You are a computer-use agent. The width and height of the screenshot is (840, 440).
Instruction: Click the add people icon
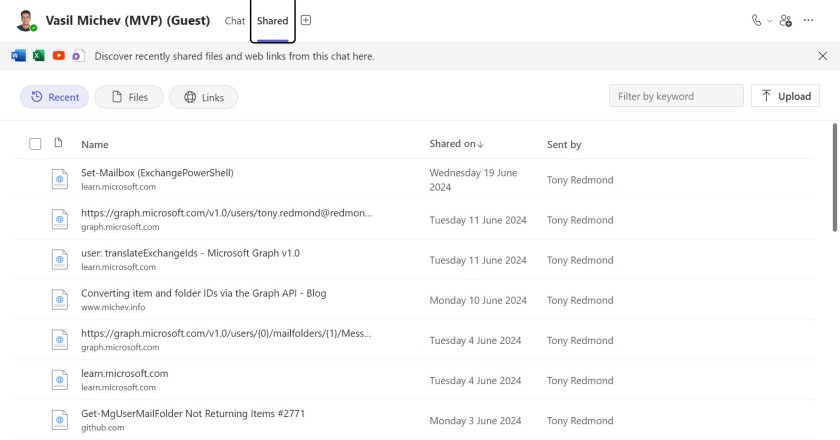coord(786,20)
